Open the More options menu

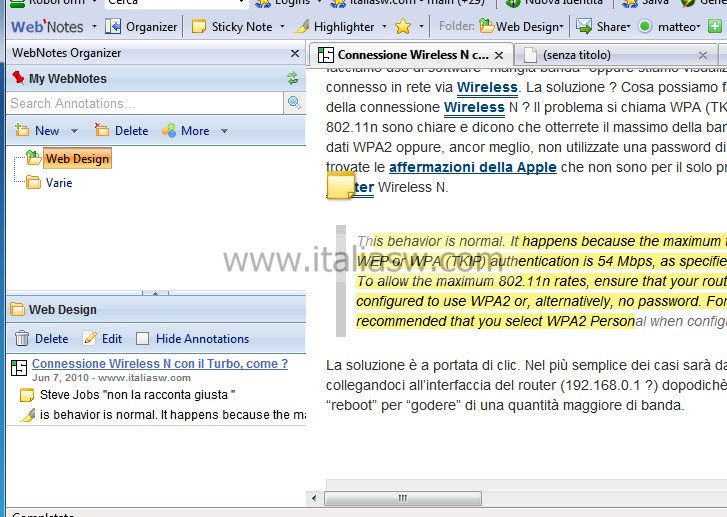[185, 131]
